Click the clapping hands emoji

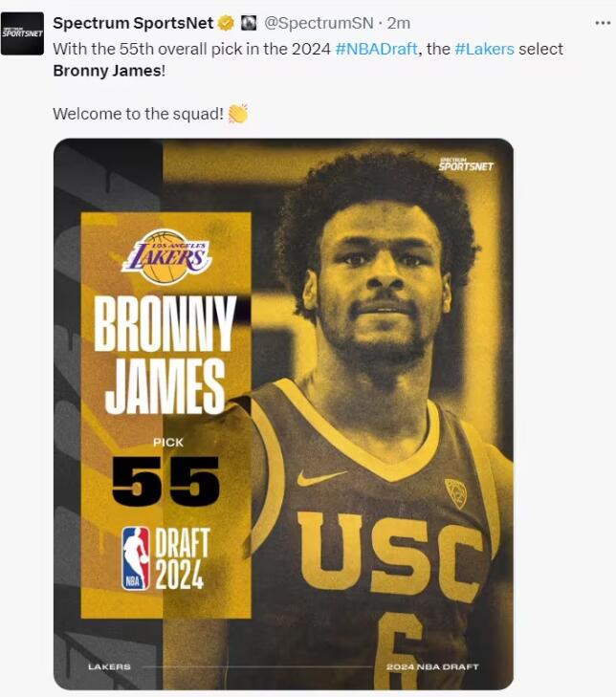238,114
